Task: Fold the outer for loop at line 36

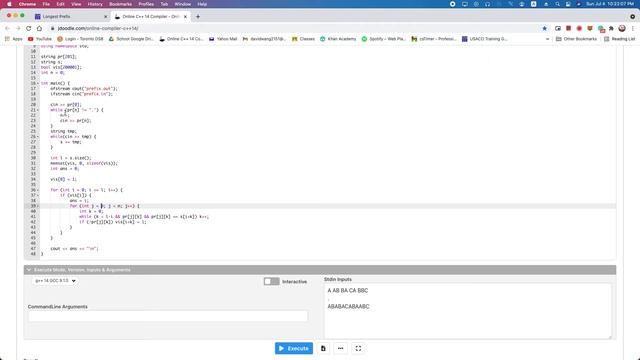Action: coord(38,190)
